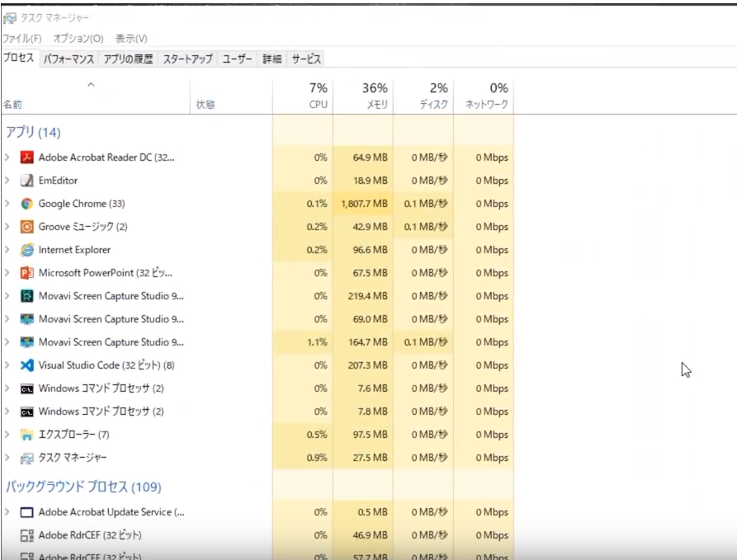Click the Adobe Acrobat Update Service icon

click(x=26, y=512)
